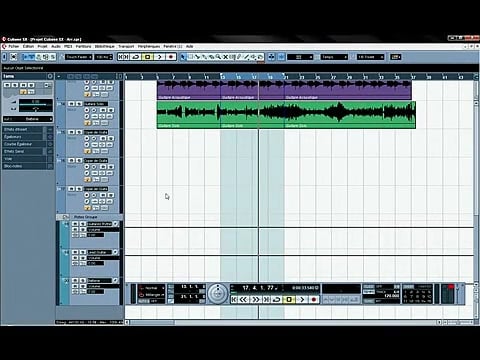Click ruler at bar 21
The image size is (480, 360).
286,77
